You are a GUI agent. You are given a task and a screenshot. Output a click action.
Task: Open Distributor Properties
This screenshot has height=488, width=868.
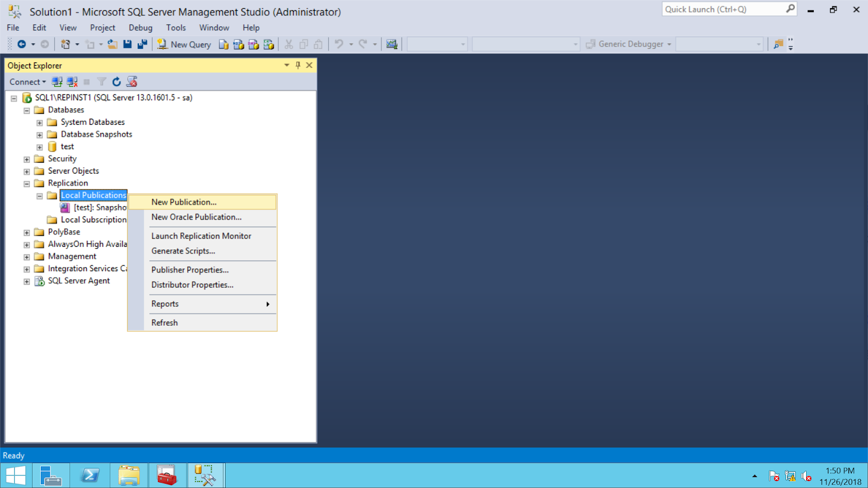pos(192,285)
